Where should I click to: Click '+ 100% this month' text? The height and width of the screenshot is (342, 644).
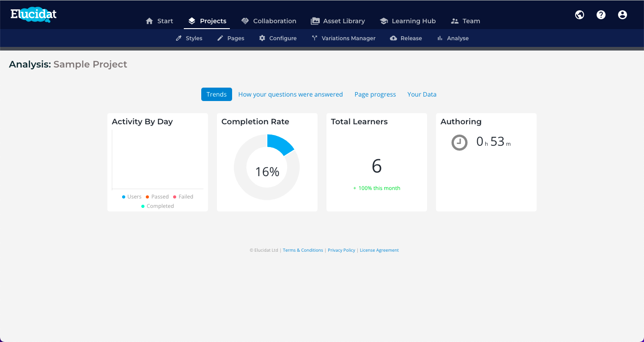(x=377, y=188)
